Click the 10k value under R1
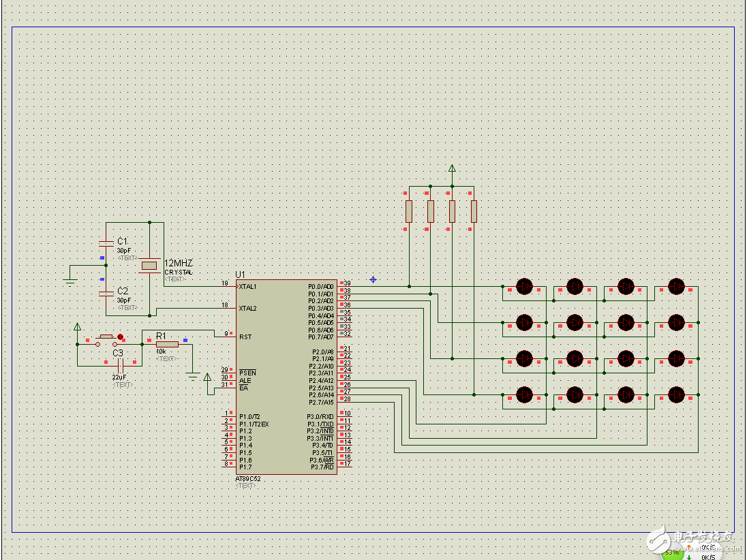Screen dimensions: 747x560 [x=161, y=352]
